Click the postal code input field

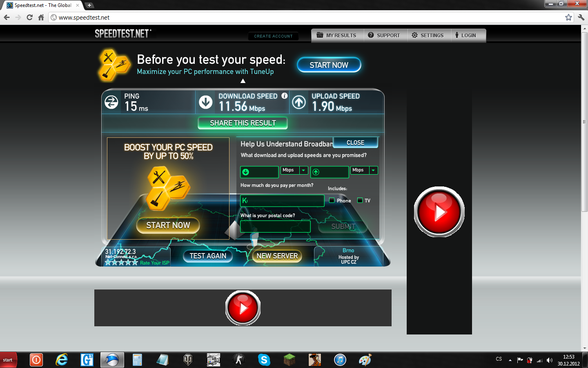pos(275,227)
